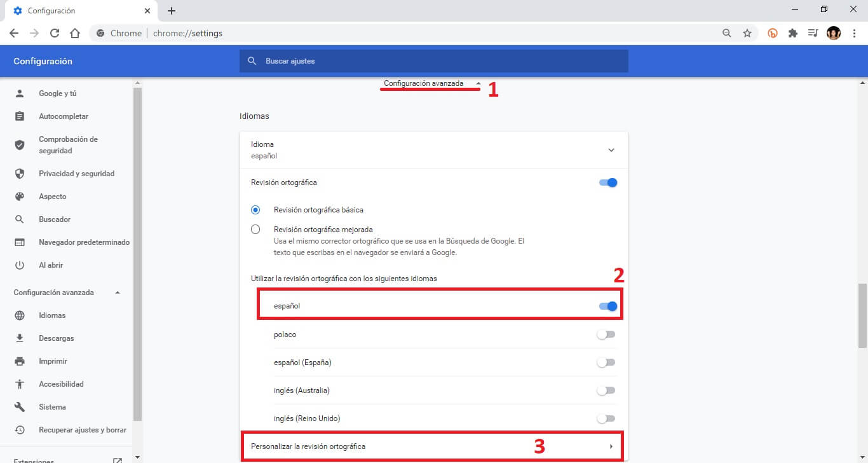Click the search magnifier in Buscar ajustes
The width and height of the screenshot is (868, 463).
coord(252,61)
